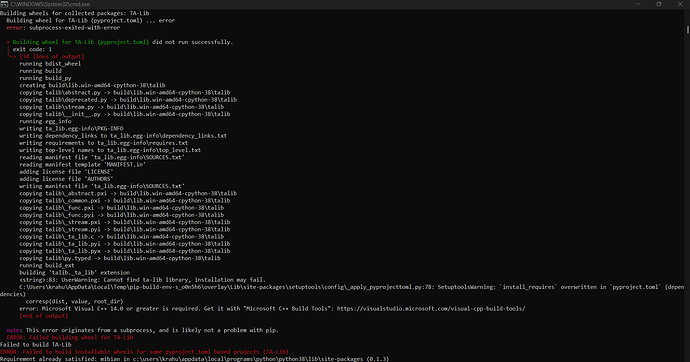Click 'ERROR: Failed to build installable wheels' line
The width and height of the screenshot is (690, 362).
click(x=144, y=352)
